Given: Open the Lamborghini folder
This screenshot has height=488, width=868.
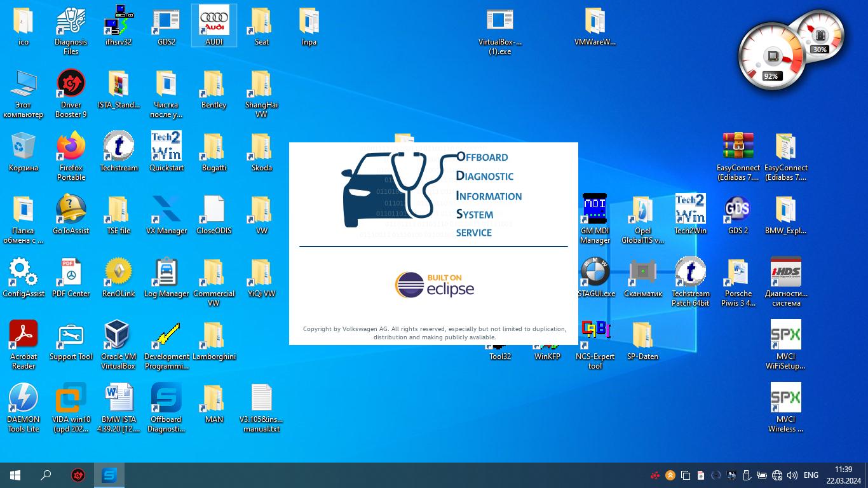Looking at the screenshot, I should pyautogui.click(x=214, y=336).
